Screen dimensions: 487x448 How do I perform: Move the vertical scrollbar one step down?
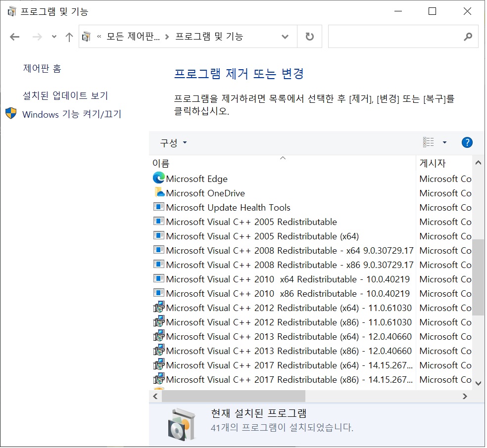click(478, 383)
